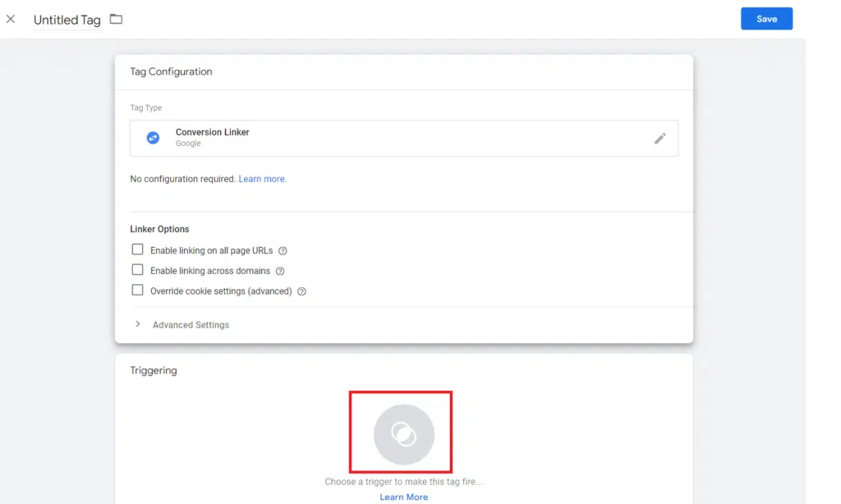Image resolution: width=841 pixels, height=504 pixels.
Task: Click the Untitled Tag name field
Action: coord(67,20)
